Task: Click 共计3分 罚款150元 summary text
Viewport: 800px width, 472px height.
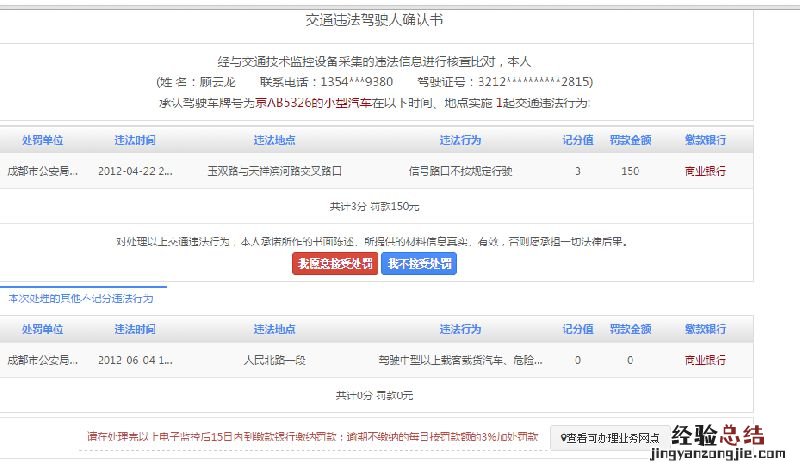Action: click(374, 207)
